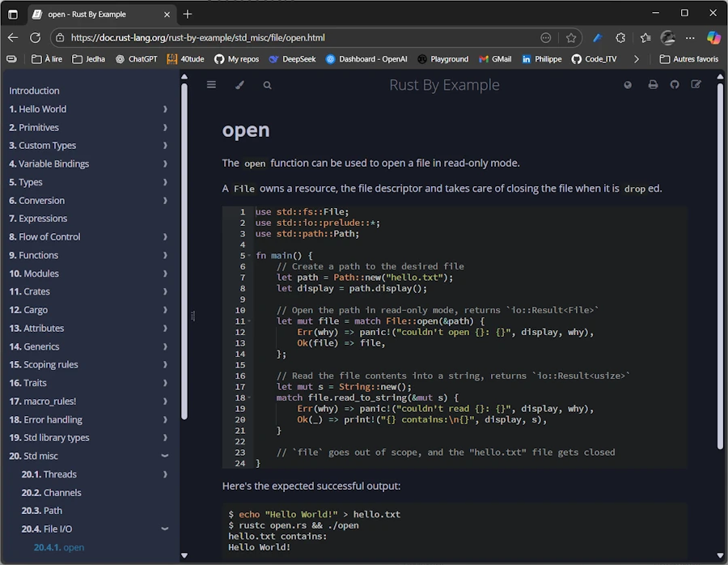Screen dimensions: 728x565
Task: Toggle the sidebar with the hamburger icon
Action: 211,85
